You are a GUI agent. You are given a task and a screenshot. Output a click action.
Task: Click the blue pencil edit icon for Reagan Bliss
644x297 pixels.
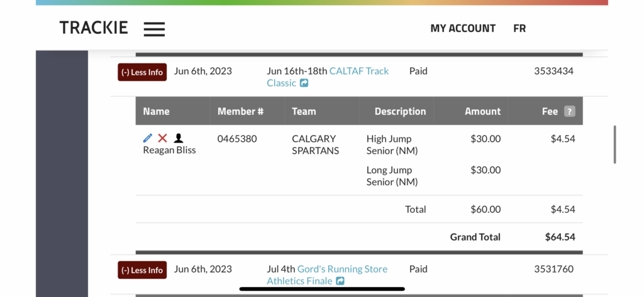tap(147, 138)
